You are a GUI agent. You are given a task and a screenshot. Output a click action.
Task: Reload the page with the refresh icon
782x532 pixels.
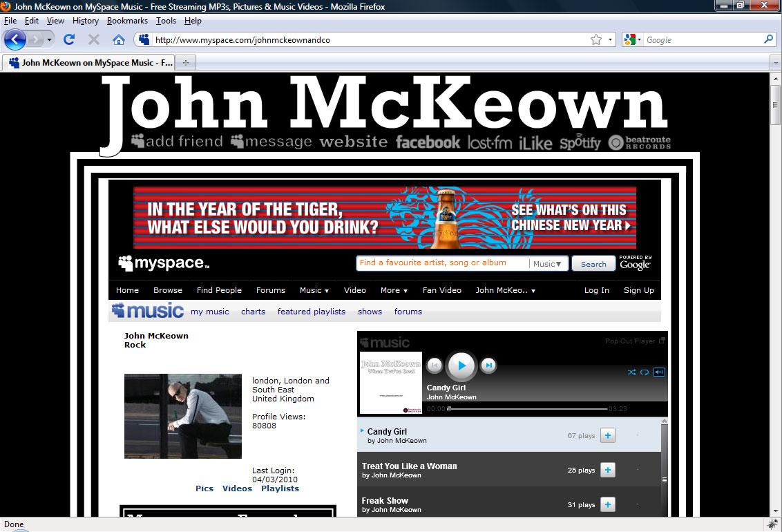click(69, 39)
